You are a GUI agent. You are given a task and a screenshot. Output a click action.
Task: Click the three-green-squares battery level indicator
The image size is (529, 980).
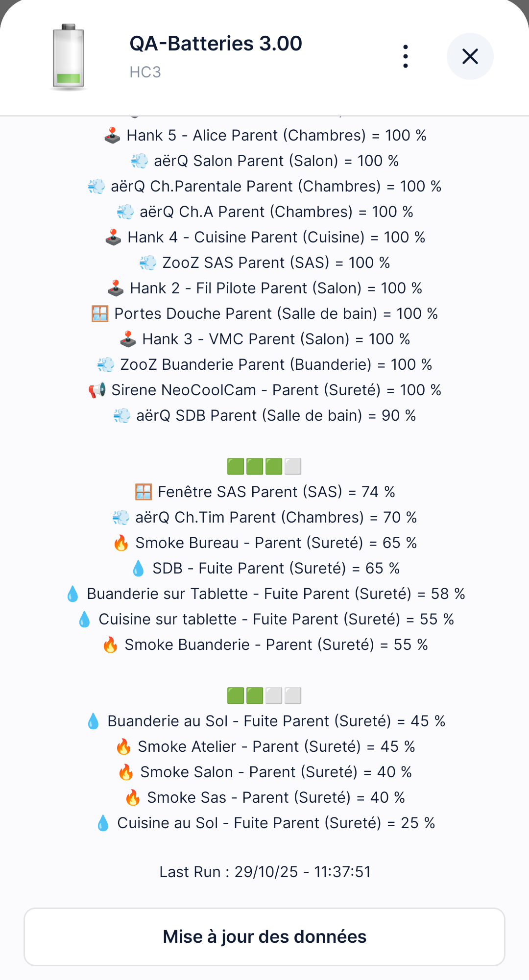pyautogui.click(x=264, y=467)
